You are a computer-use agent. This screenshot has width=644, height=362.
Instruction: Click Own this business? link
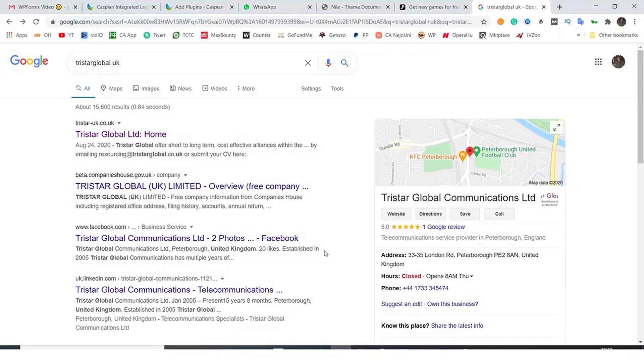click(x=452, y=304)
